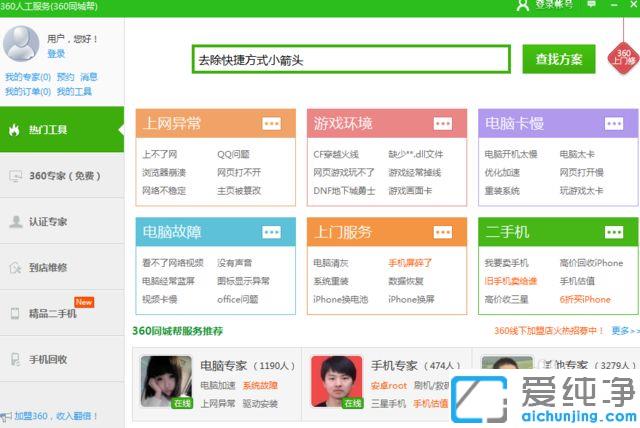
Task: Open 更多>> link for more services
Action: (625, 330)
